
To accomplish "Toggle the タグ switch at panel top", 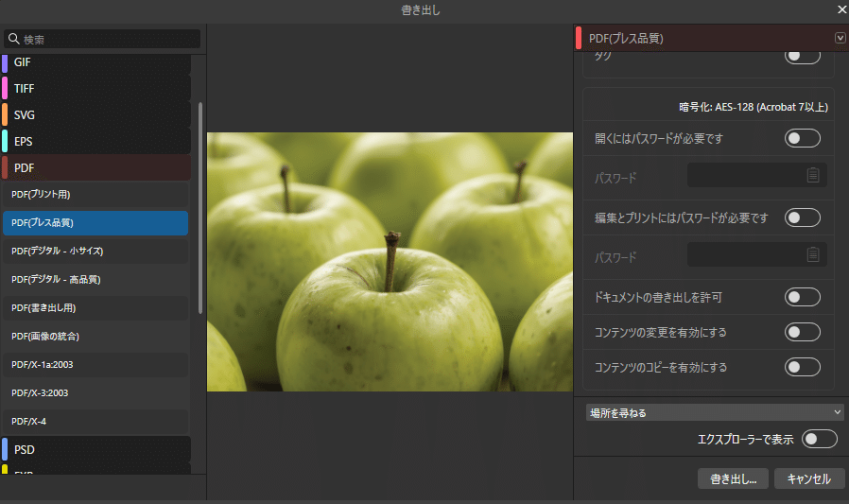I will tap(802, 56).
